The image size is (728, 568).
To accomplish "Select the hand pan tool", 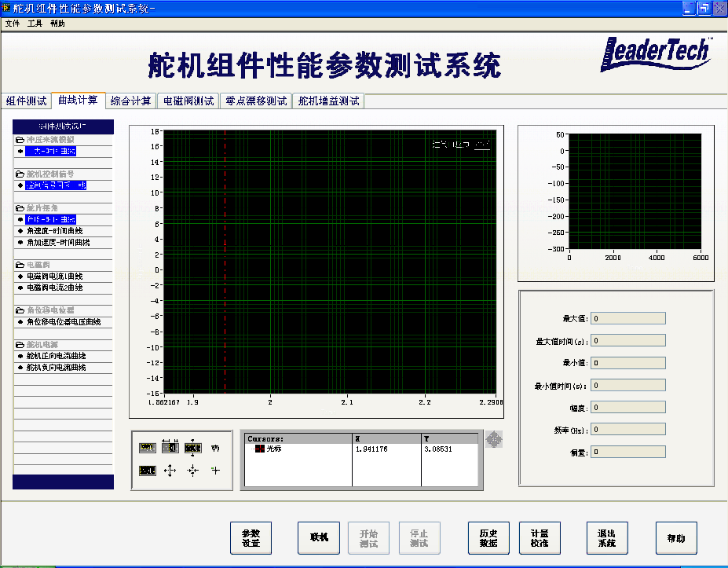I will pos(215,448).
